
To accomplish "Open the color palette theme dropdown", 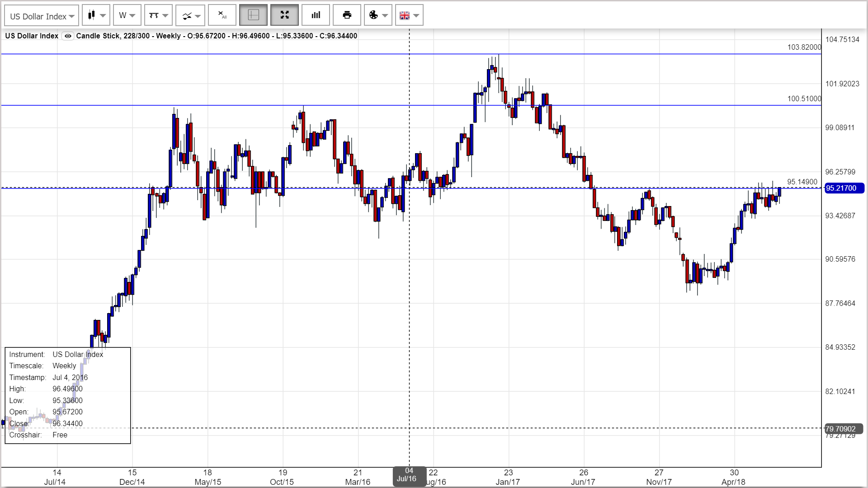I will (378, 15).
